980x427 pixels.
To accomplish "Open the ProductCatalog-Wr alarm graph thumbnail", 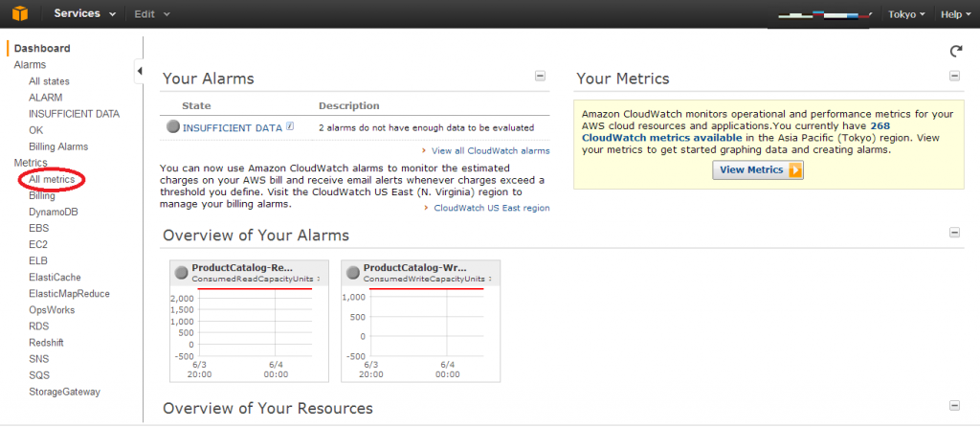I will [421, 321].
